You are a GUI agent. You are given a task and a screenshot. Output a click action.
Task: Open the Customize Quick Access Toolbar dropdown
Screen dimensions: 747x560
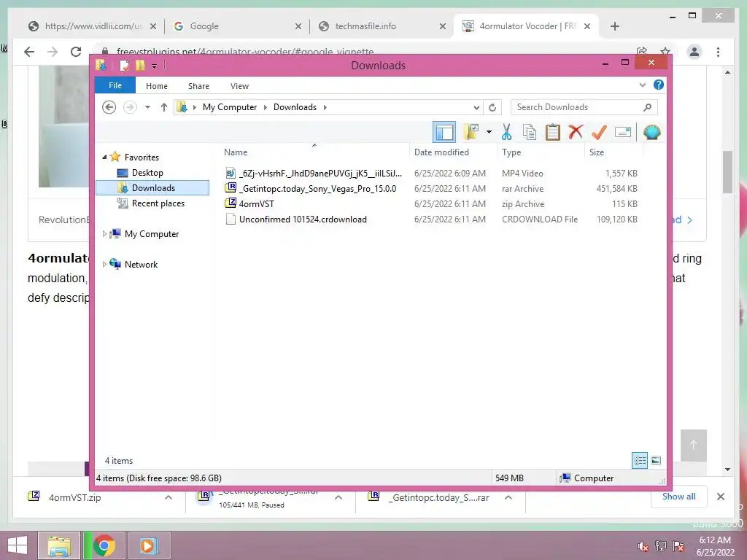pyautogui.click(x=155, y=66)
